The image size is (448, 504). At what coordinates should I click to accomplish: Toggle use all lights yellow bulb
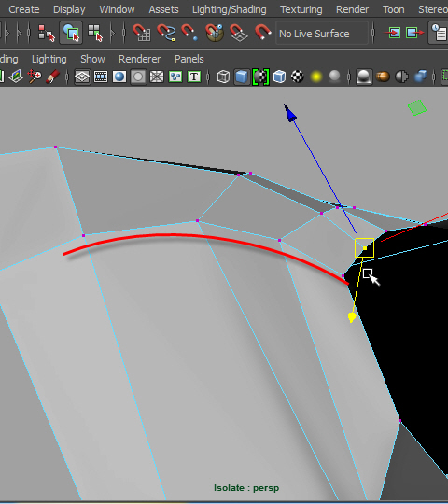[315, 77]
